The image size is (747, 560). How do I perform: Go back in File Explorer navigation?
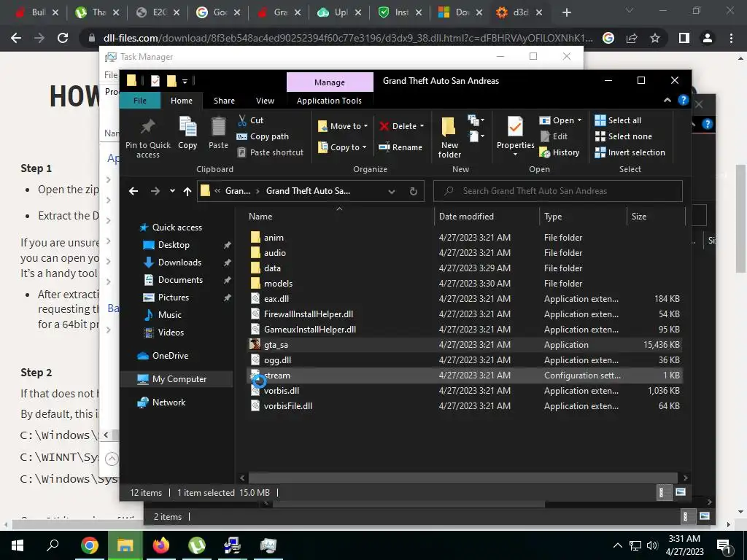point(133,191)
